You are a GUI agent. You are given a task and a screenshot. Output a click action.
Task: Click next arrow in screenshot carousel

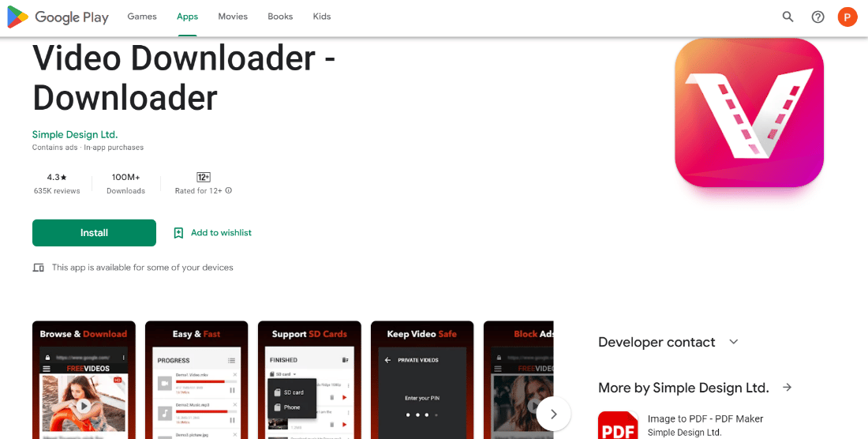(554, 414)
